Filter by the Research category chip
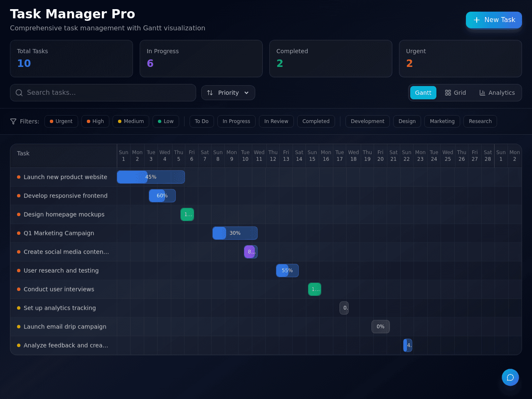Screen dimensions: 532x399 480,121
